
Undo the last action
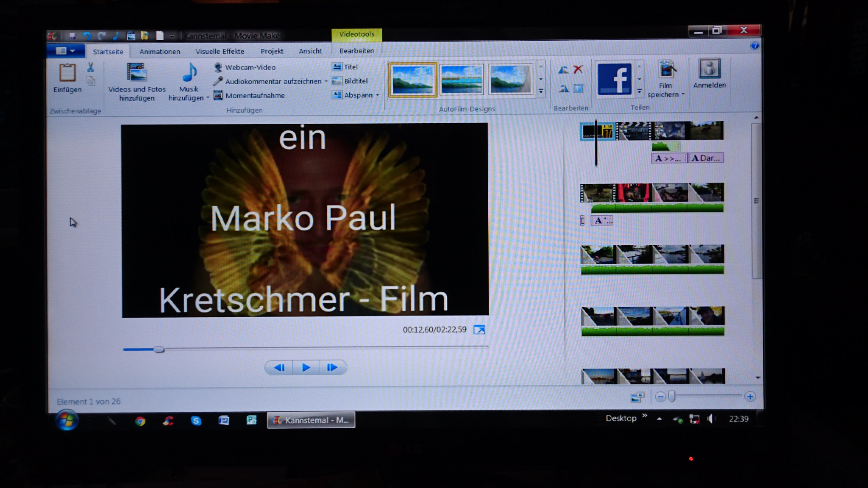coord(86,36)
